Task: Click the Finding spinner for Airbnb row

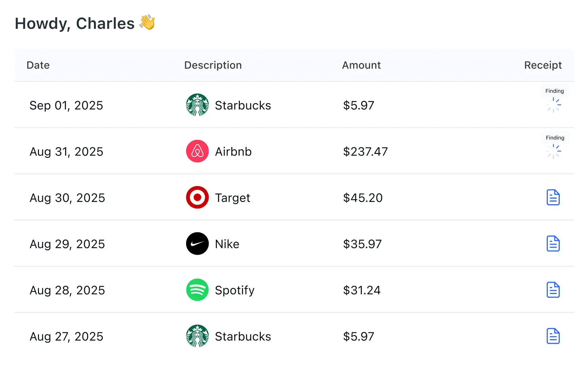Action: coord(553,151)
